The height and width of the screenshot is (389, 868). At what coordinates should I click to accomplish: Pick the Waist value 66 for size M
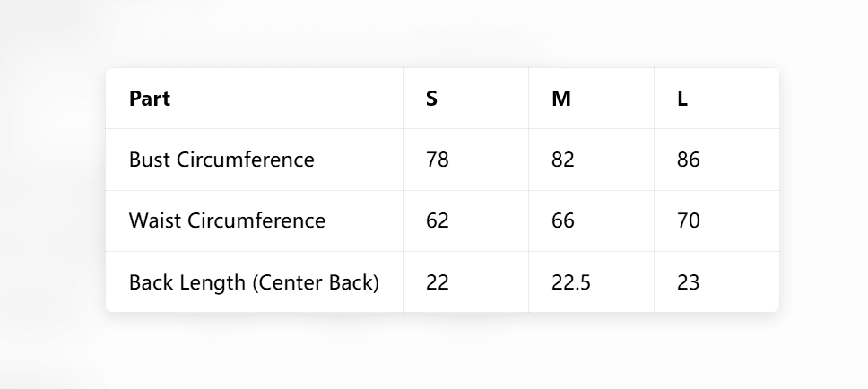pyautogui.click(x=563, y=220)
